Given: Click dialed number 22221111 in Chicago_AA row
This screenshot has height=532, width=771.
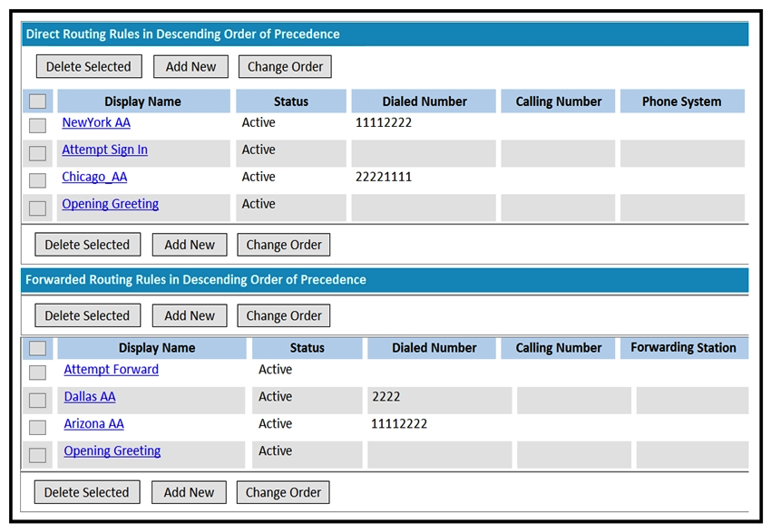Looking at the screenshot, I should point(384,177).
